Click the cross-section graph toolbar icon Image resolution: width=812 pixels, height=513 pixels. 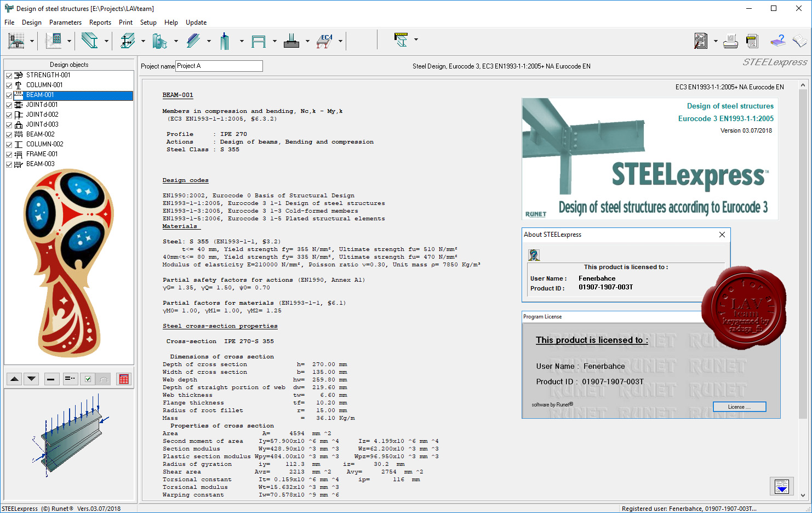coord(16,41)
